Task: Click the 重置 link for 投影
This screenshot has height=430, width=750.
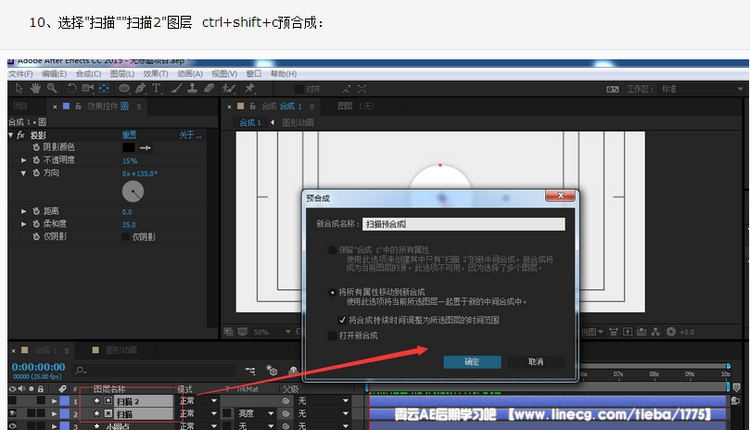Action: coord(129,135)
